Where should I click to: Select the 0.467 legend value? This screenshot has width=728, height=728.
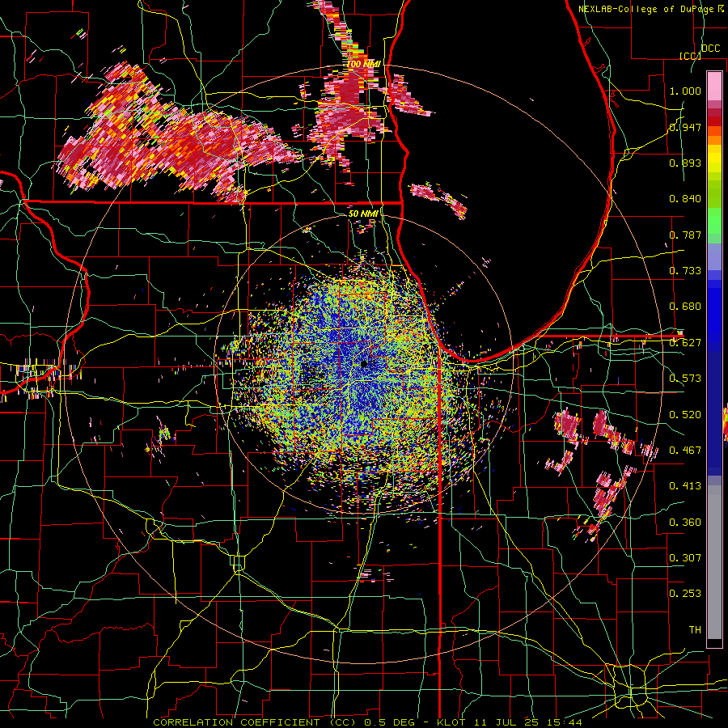[x=685, y=450]
